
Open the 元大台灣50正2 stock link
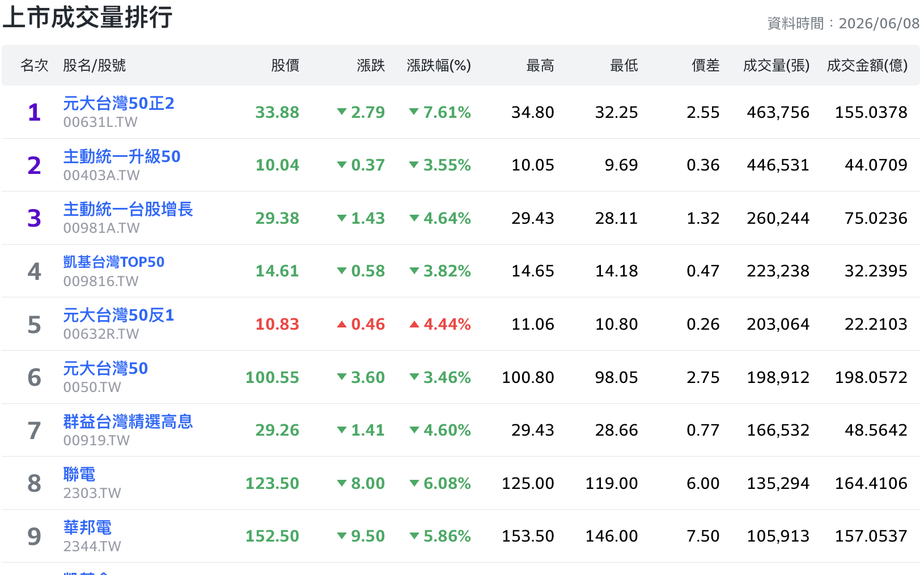tap(118, 104)
